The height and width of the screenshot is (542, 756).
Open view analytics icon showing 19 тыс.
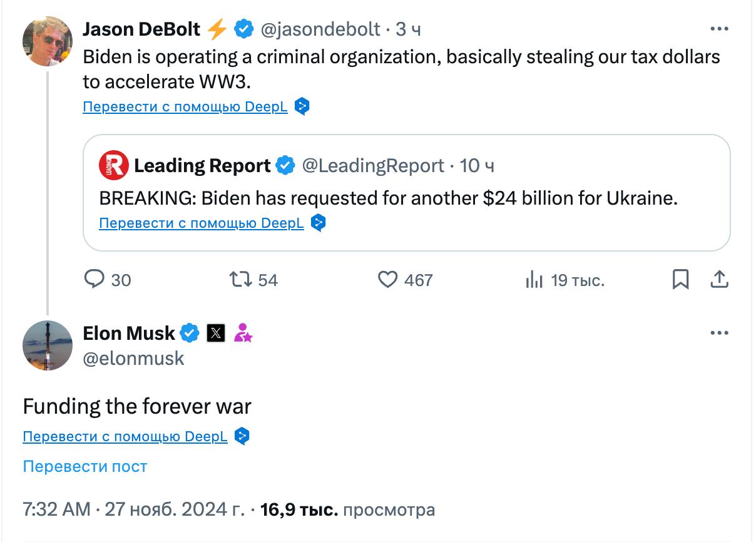(534, 280)
